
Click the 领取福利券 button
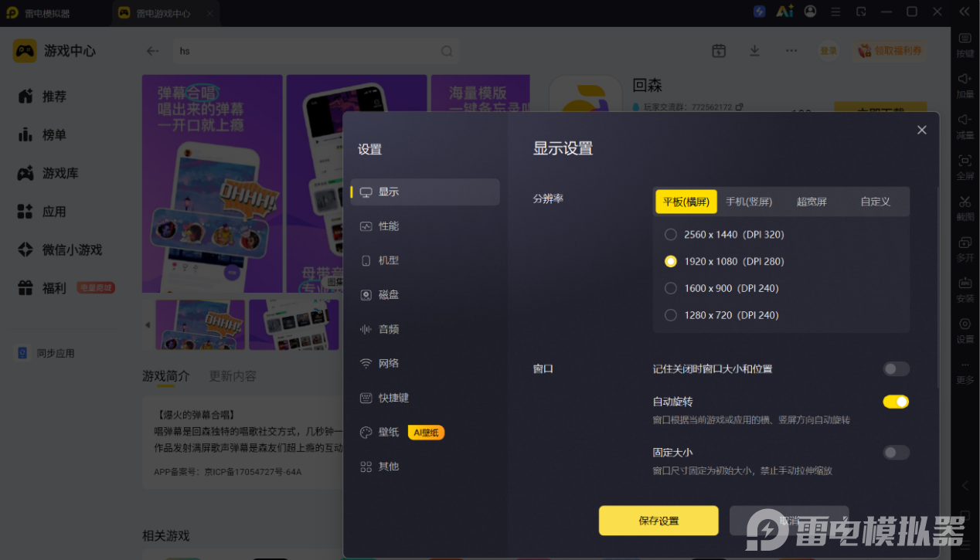[890, 51]
